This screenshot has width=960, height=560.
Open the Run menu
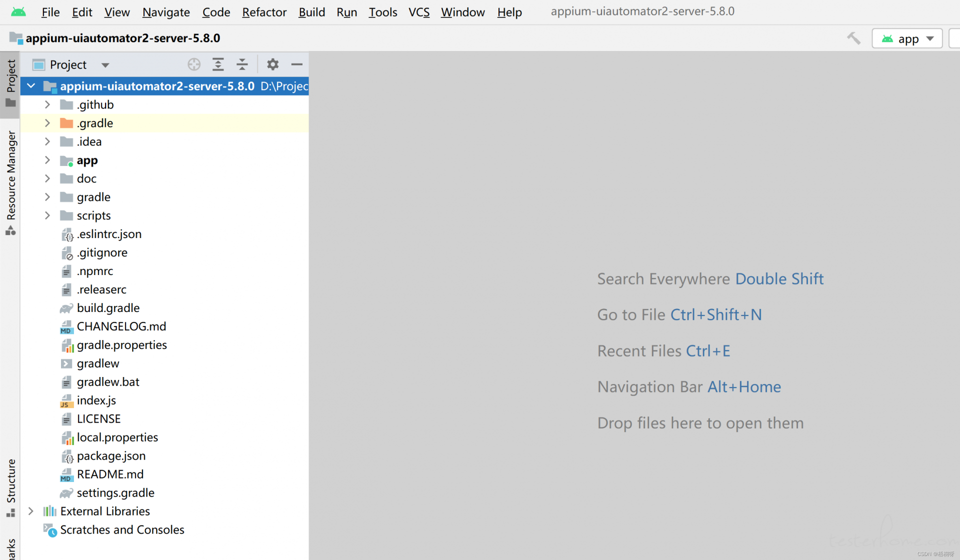[x=346, y=12]
